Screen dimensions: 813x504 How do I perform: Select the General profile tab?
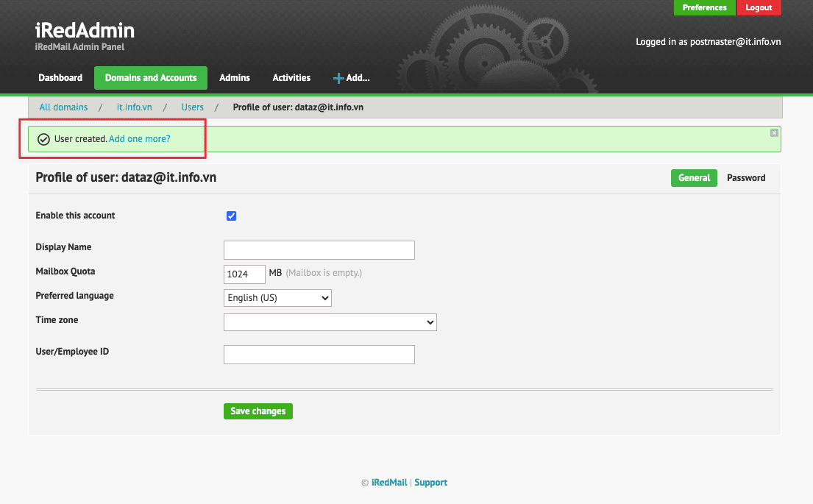[693, 178]
